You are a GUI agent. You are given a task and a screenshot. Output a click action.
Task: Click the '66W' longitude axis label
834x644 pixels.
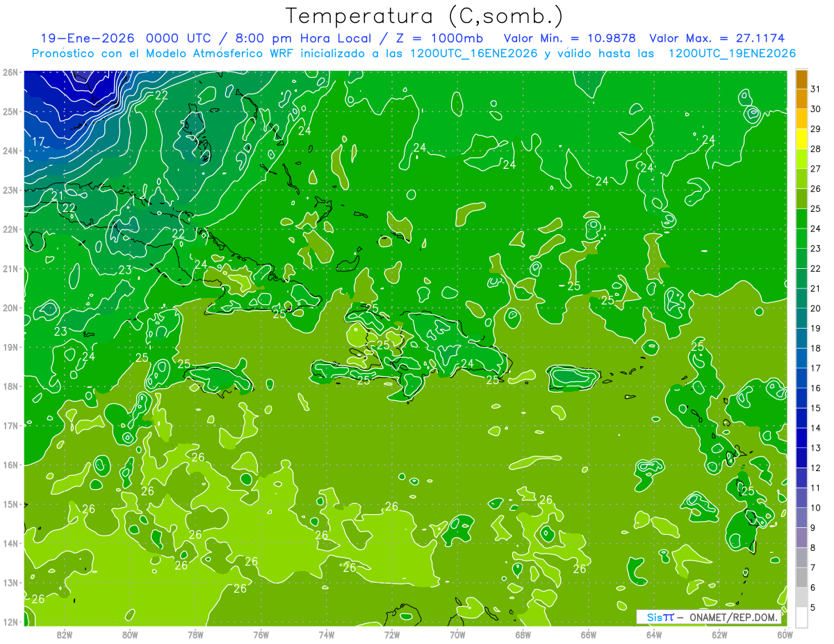(x=589, y=634)
